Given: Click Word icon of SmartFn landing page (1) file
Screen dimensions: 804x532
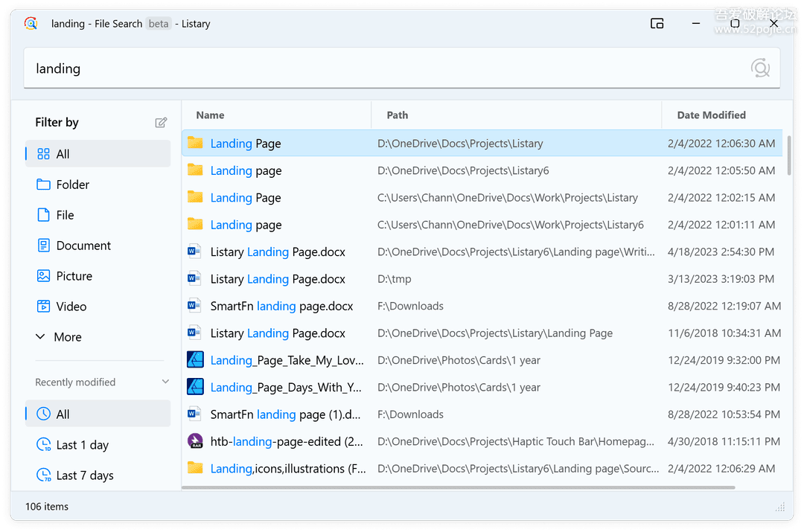Looking at the screenshot, I should point(194,414).
